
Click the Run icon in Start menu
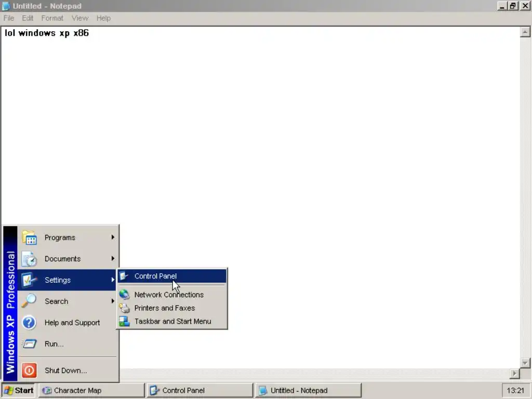(30, 344)
